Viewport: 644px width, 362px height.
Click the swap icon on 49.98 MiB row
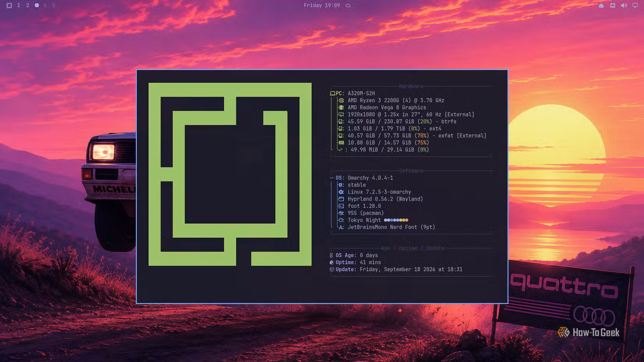pos(340,149)
